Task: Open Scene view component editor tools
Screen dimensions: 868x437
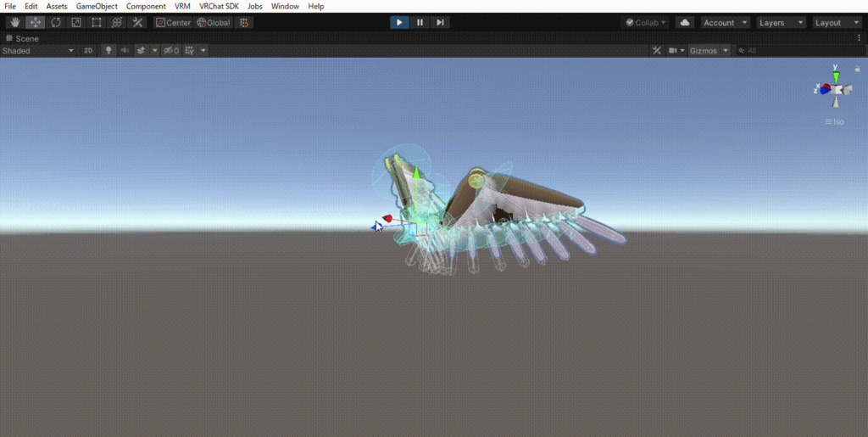Action: (657, 50)
